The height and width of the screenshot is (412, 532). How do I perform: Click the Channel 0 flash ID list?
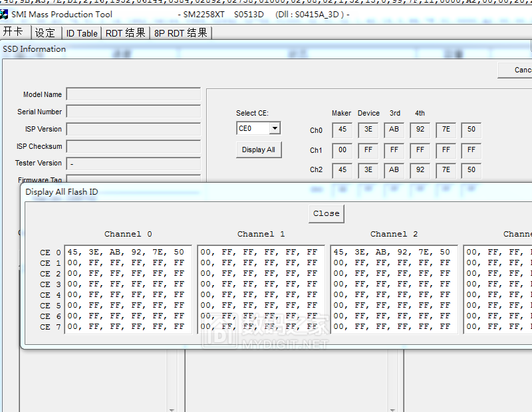click(x=128, y=289)
